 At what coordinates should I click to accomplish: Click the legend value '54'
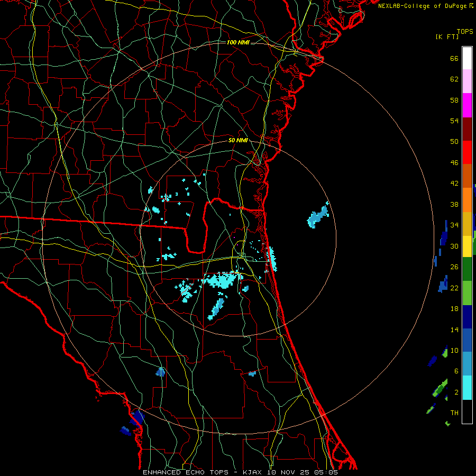coord(454,121)
